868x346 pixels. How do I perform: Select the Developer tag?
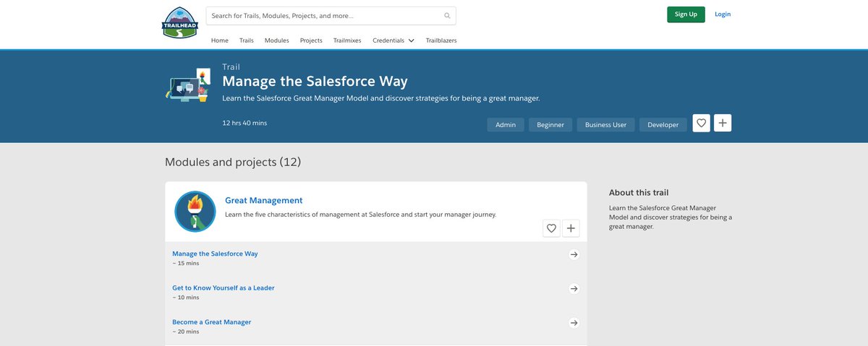point(663,125)
